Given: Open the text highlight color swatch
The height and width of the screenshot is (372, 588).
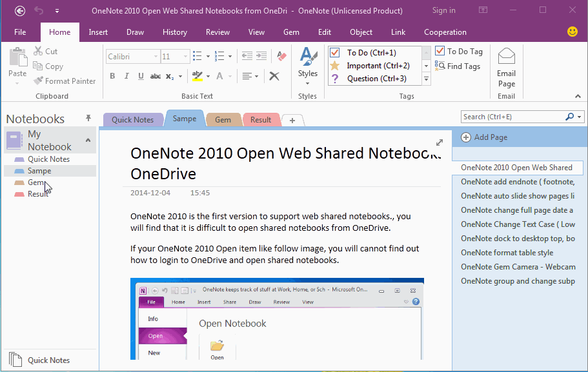Looking at the screenshot, I should pos(198,76).
